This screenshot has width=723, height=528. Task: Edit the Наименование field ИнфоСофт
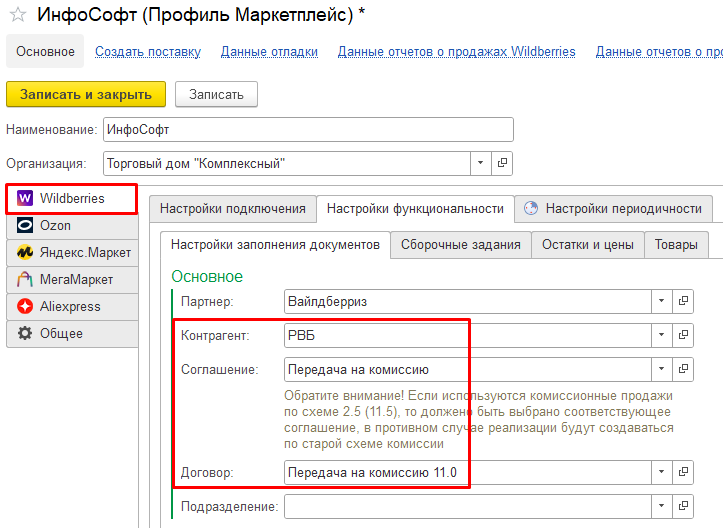308,130
